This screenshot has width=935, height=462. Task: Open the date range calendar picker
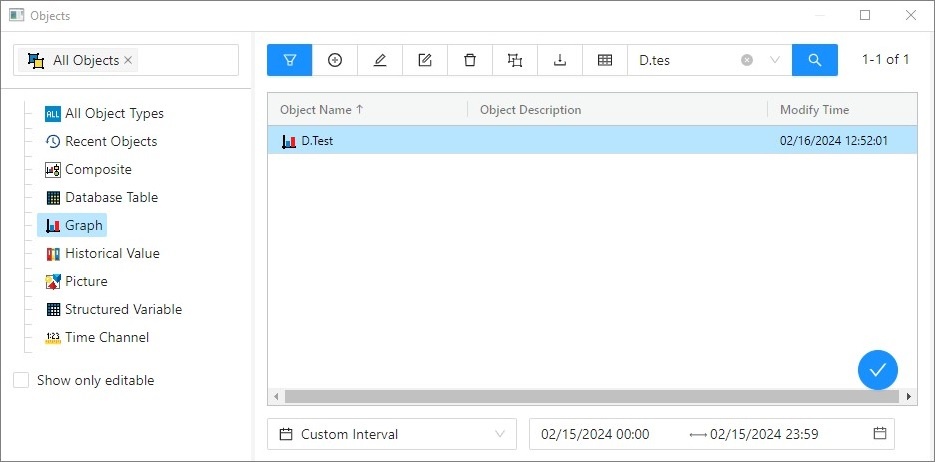tap(880, 434)
